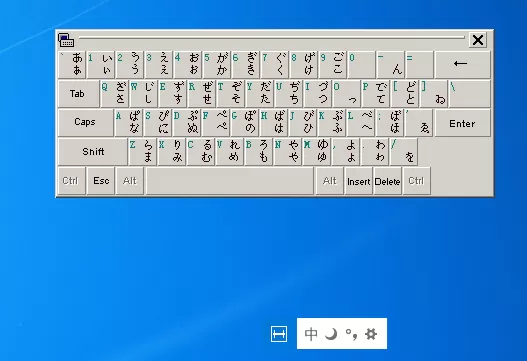Tap the 2 key showing う

(x=129, y=65)
